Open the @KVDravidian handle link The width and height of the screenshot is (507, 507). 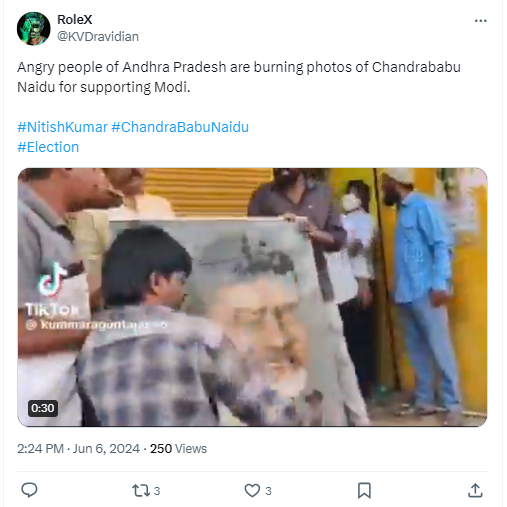point(98,36)
